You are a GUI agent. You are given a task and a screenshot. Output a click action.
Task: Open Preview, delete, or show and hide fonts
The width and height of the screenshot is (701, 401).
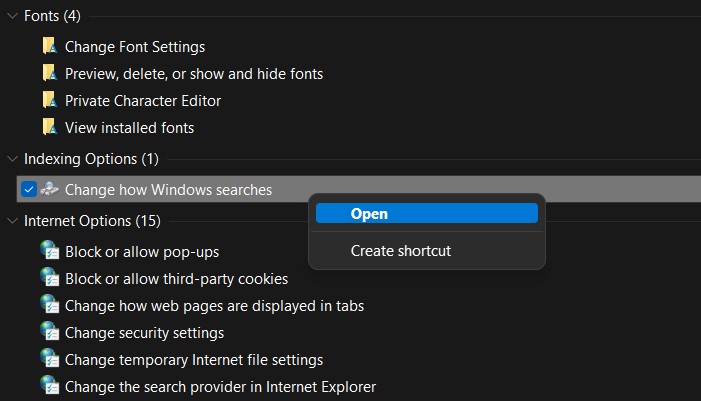(x=194, y=73)
